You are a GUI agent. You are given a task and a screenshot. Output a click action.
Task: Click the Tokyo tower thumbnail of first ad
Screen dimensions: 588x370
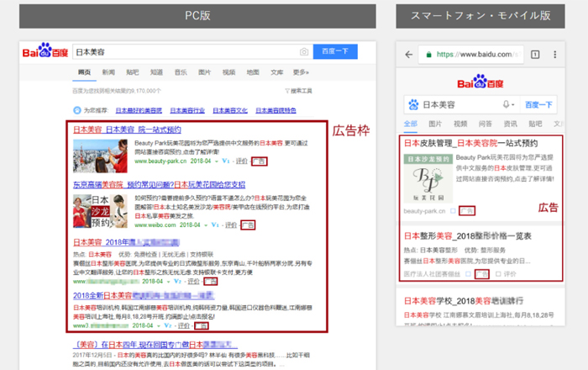point(100,156)
